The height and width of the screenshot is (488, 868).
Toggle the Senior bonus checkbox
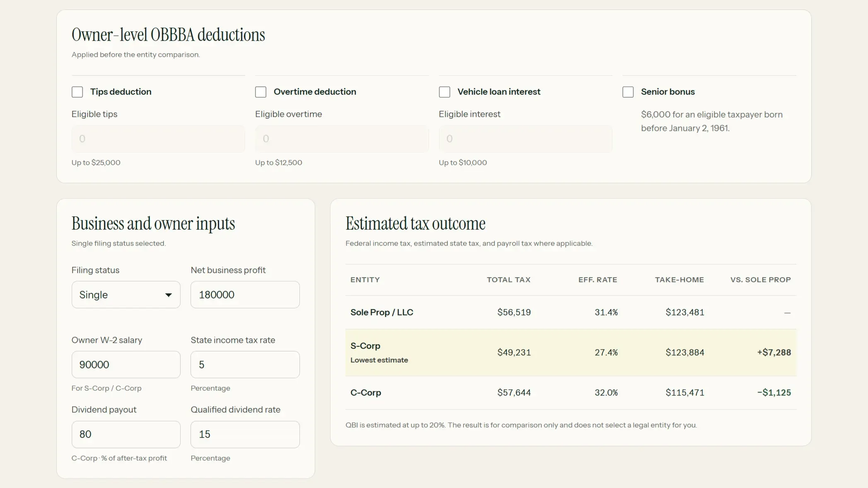pos(628,92)
